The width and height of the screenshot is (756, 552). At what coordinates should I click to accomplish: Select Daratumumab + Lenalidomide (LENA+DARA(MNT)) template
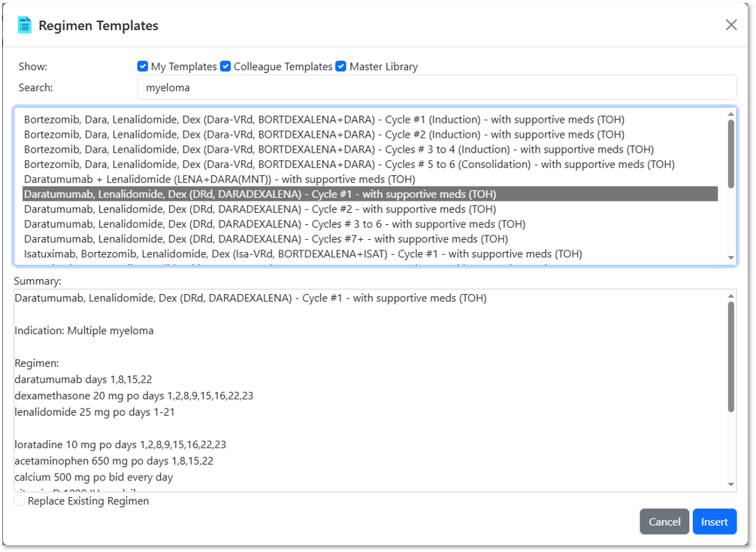[x=370, y=179]
